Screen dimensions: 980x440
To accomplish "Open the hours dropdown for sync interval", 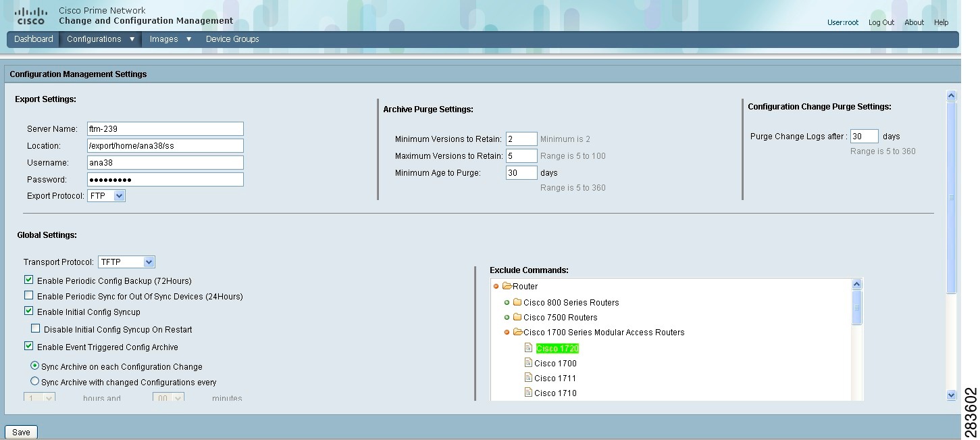I will point(40,397).
